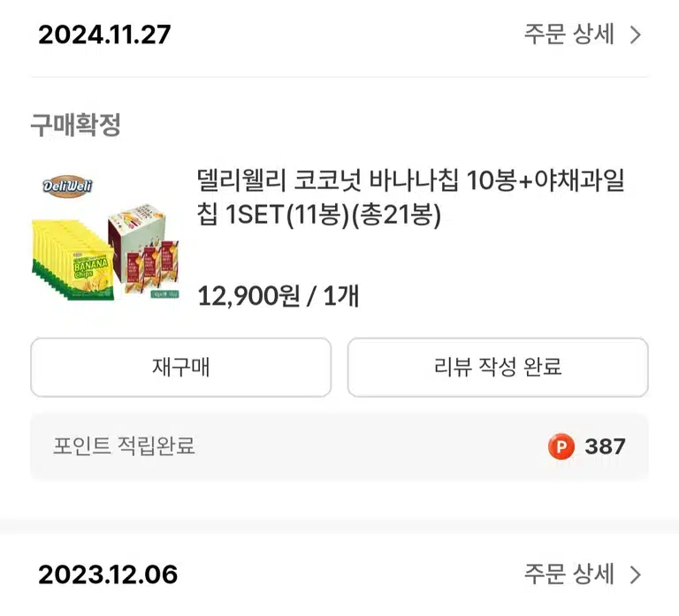Image resolution: width=679 pixels, height=616 pixels.
Task: Click the red vegetable chips box image
Action: tap(143, 248)
